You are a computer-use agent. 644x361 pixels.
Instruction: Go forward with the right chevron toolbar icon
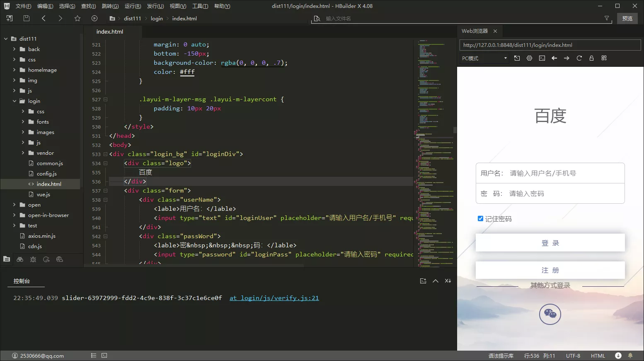[x=60, y=18]
